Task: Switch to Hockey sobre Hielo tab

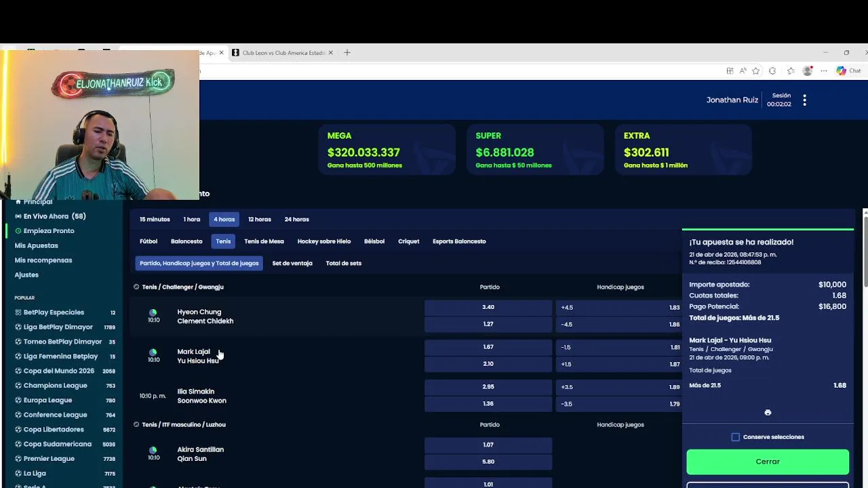Action: pos(324,241)
